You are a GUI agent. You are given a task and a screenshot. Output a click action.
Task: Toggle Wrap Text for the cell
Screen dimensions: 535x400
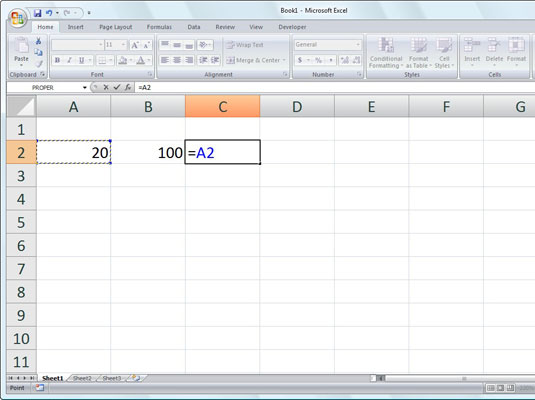(x=245, y=45)
